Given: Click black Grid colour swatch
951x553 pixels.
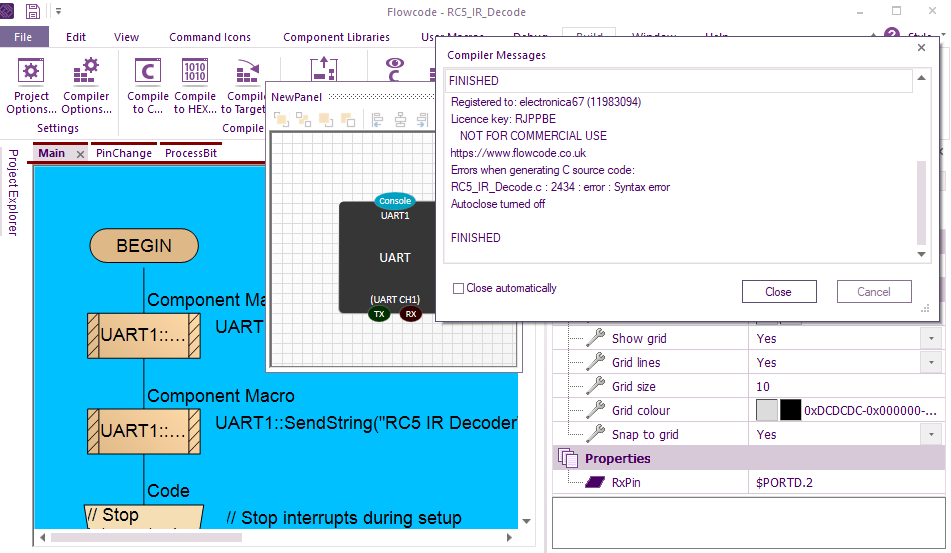Looking at the screenshot, I should [790, 411].
